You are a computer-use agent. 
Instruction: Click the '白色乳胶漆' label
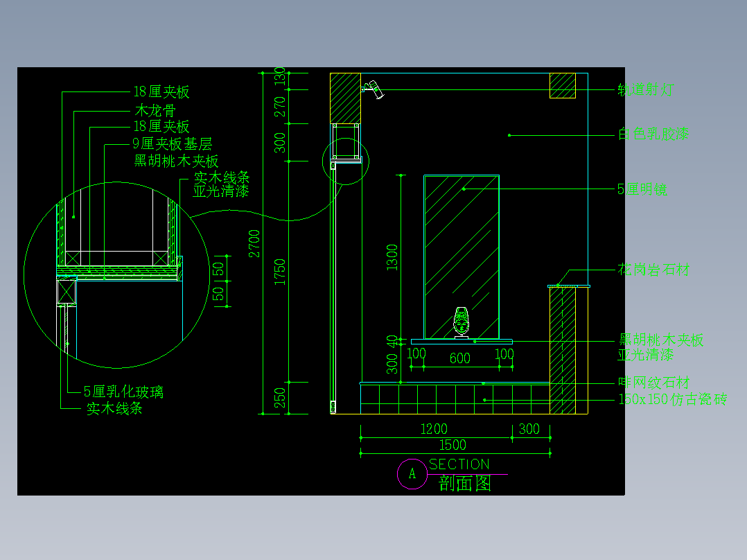[653, 134]
